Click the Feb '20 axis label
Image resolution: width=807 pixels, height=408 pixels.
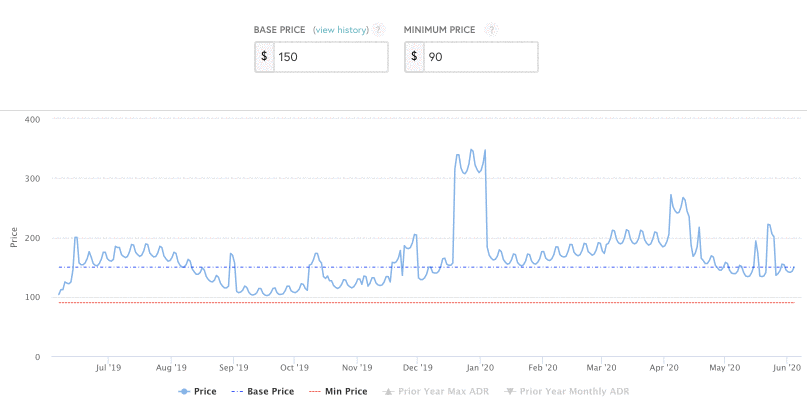click(542, 368)
